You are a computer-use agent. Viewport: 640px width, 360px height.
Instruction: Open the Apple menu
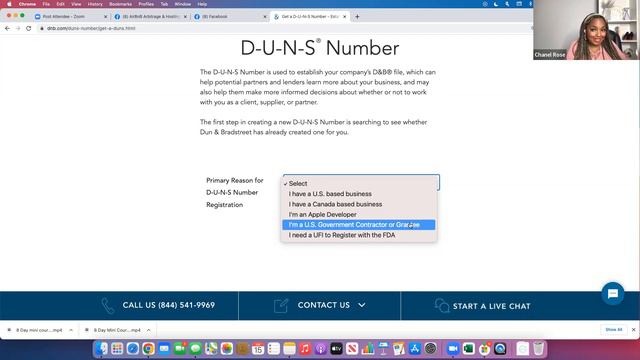pyautogui.click(x=9, y=4)
